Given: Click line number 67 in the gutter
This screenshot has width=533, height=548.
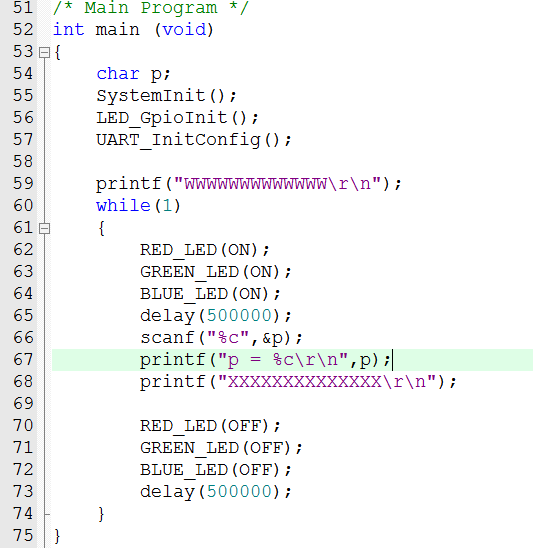Looking at the screenshot, I should (23, 359).
